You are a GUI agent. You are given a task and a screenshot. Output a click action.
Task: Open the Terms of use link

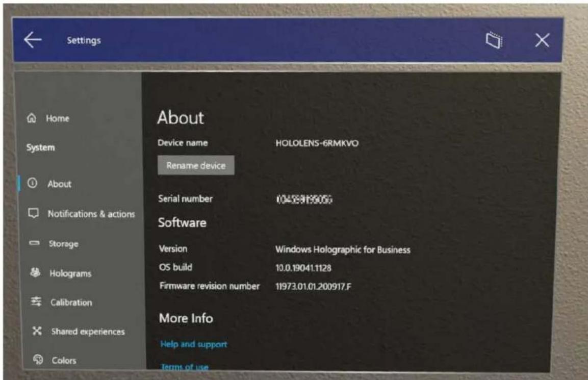(185, 367)
